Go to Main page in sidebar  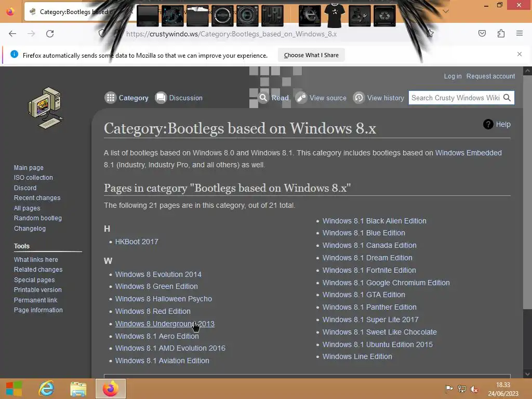click(x=29, y=168)
